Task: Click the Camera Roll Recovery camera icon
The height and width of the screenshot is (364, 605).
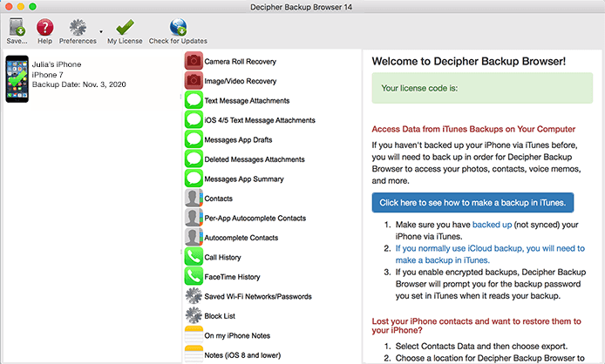Action: [x=194, y=61]
